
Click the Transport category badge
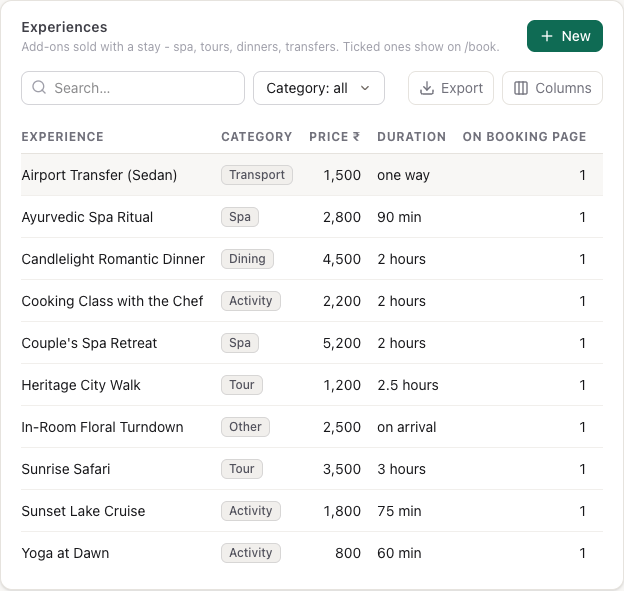[257, 175]
